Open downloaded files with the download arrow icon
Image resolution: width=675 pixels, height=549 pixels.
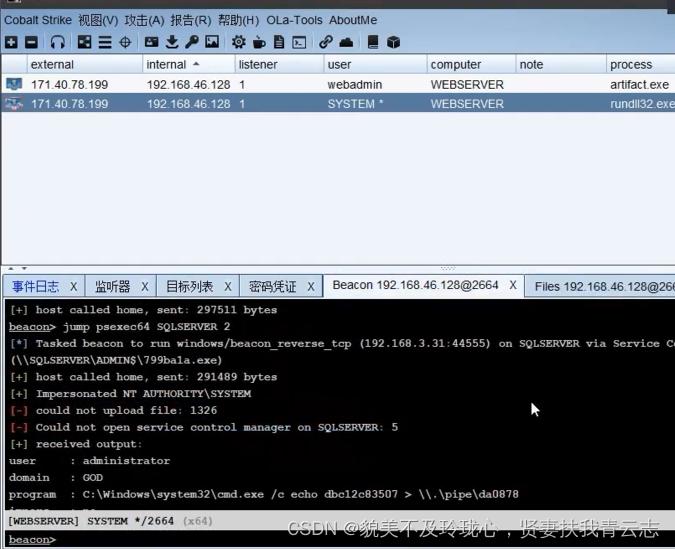(x=172, y=42)
